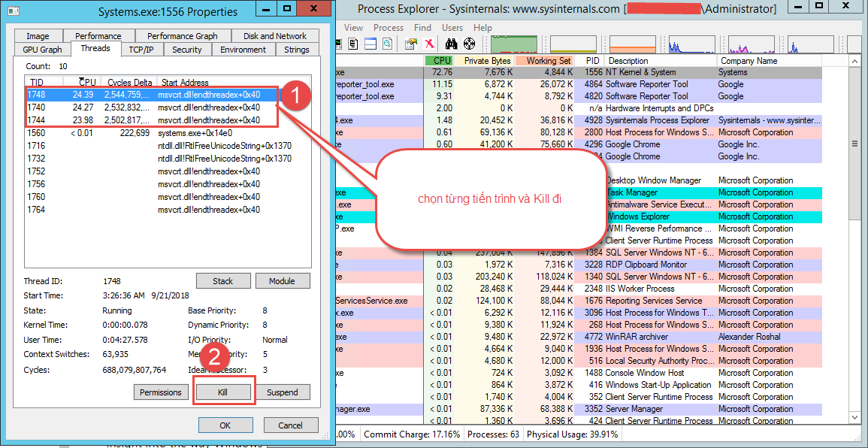
Task: Switch to the Image tab
Action: (x=38, y=36)
